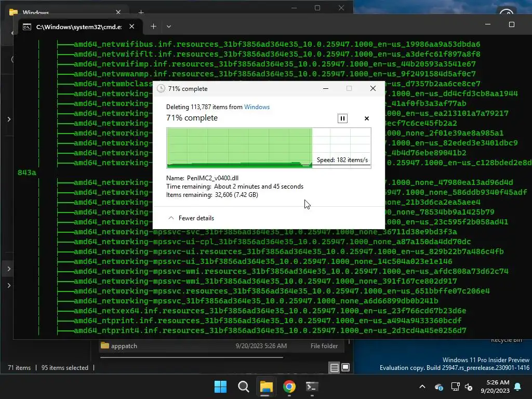Screen dimensions: 532x399
Task: Close the cmd.exe terminal tab
Action: click(132, 26)
